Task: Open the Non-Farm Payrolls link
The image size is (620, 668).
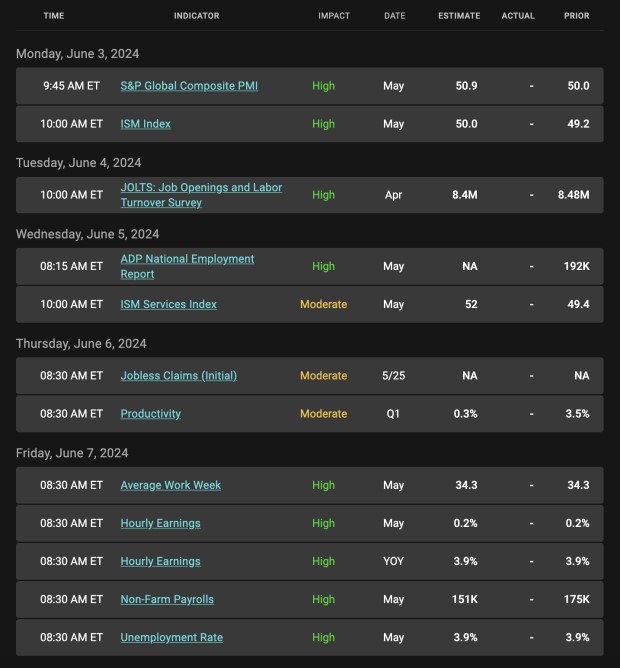Action: [167, 599]
